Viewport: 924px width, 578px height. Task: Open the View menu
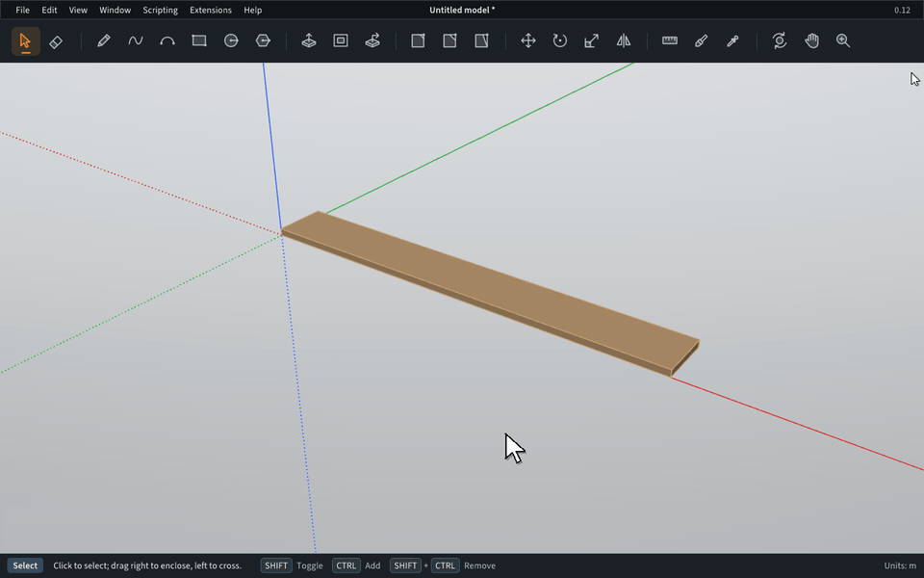(78, 10)
